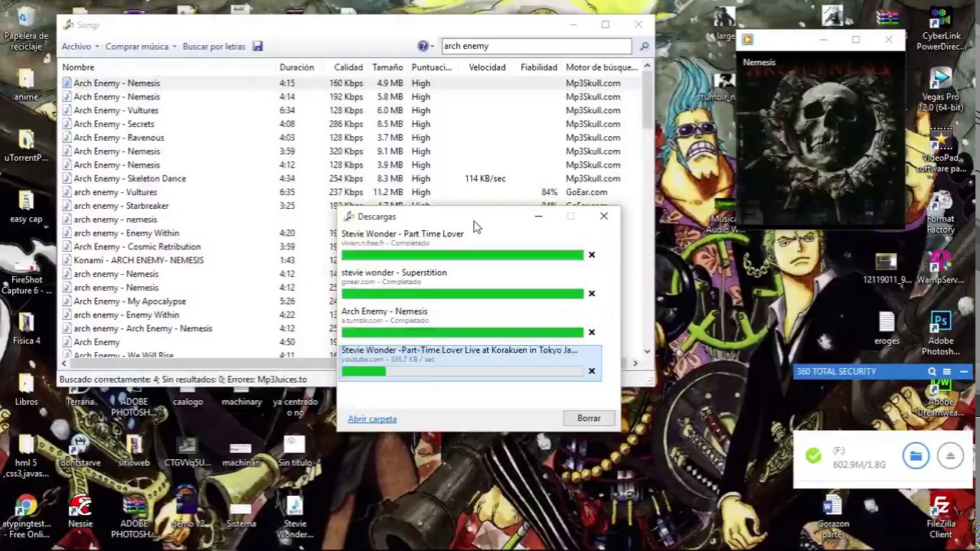Image resolution: width=980 pixels, height=551 pixels.
Task: Open the 360 Total Security menu icon
Action: (x=946, y=372)
